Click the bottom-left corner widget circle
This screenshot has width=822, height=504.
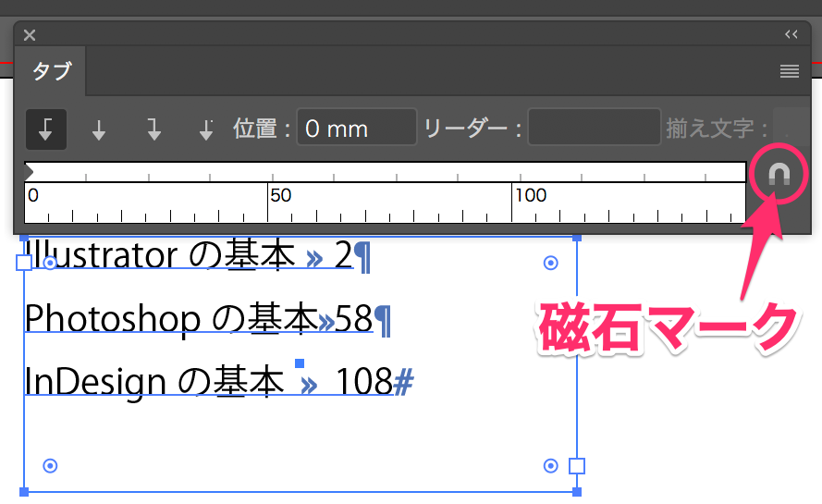tap(50, 466)
